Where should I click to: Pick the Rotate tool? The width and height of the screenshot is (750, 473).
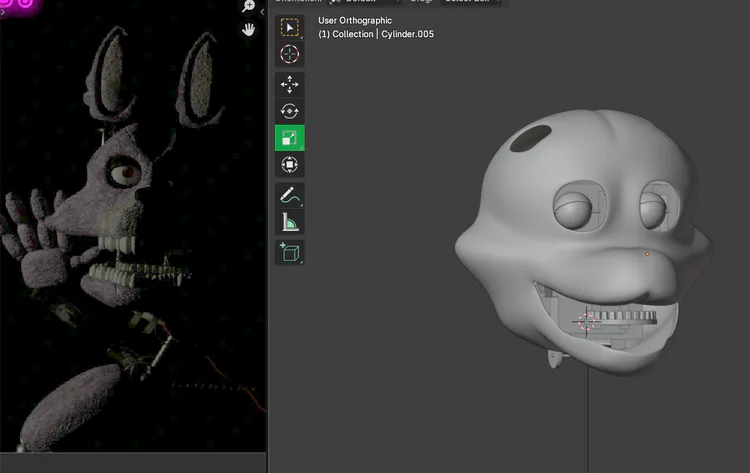[x=289, y=111]
